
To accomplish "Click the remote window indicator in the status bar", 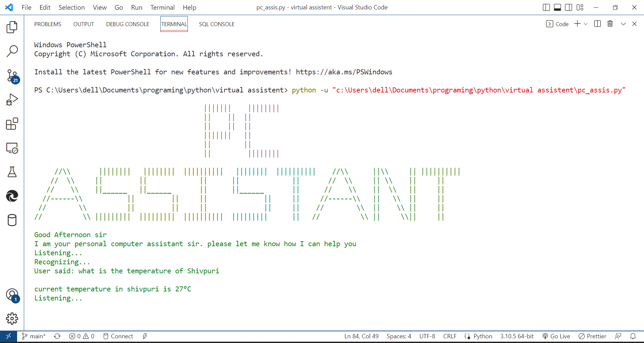I will pyautogui.click(x=8, y=336).
